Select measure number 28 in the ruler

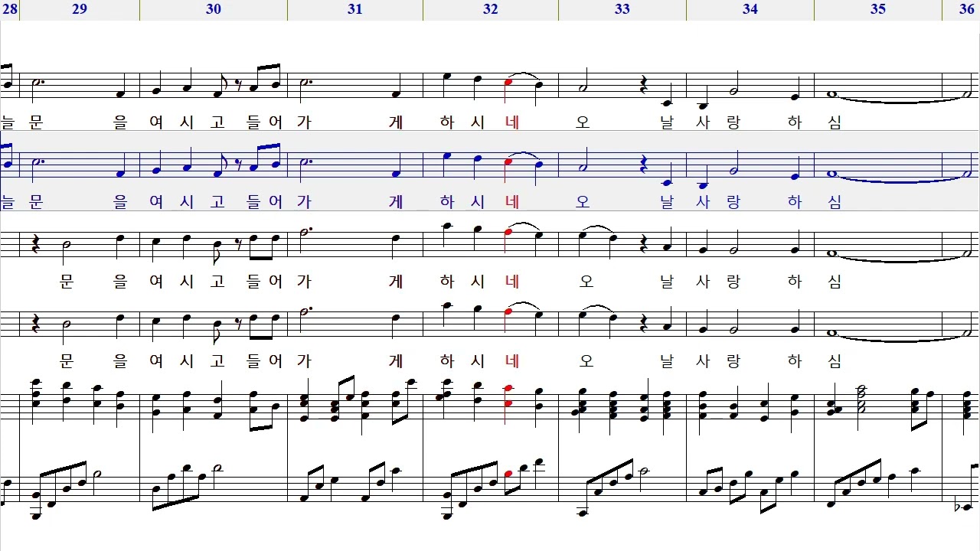click(x=10, y=9)
